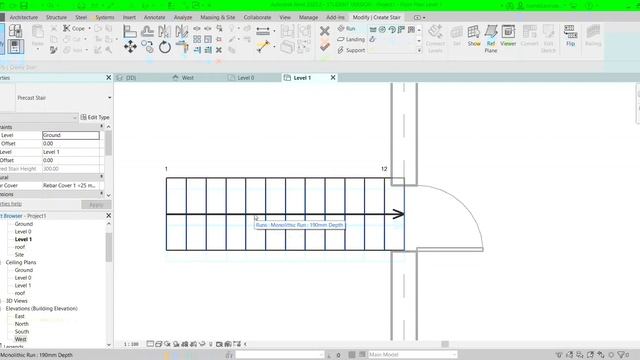Click the Properties help link
The height and width of the screenshot is (360, 640).
point(11,204)
